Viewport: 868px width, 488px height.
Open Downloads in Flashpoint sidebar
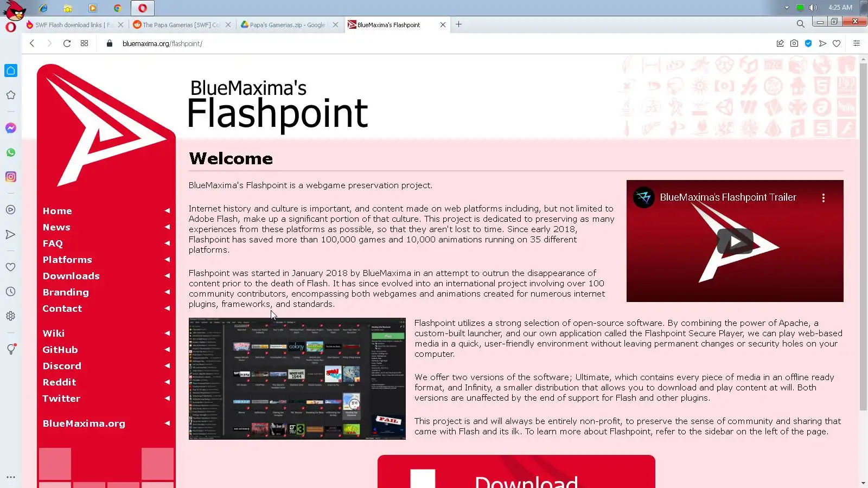[71, 276]
